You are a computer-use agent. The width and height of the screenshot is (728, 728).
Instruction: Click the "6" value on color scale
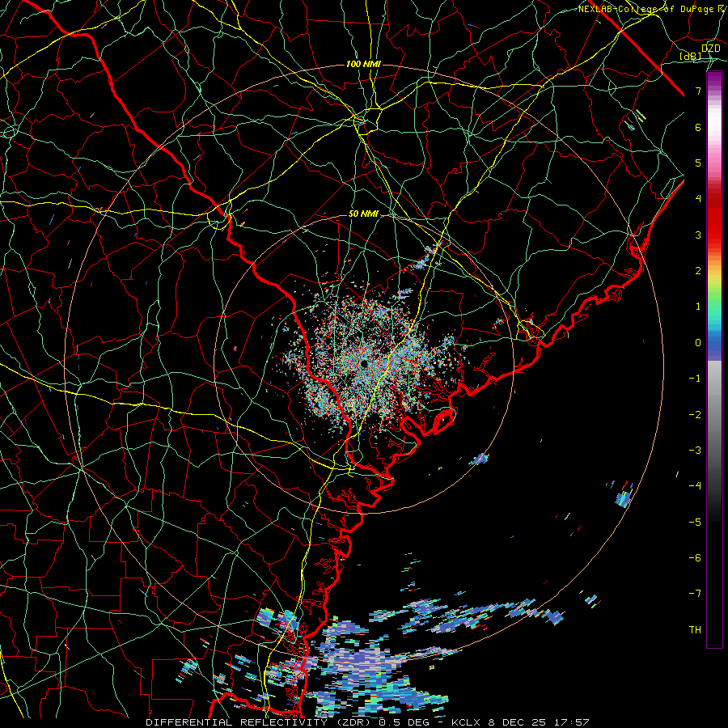(x=698, y=127)
